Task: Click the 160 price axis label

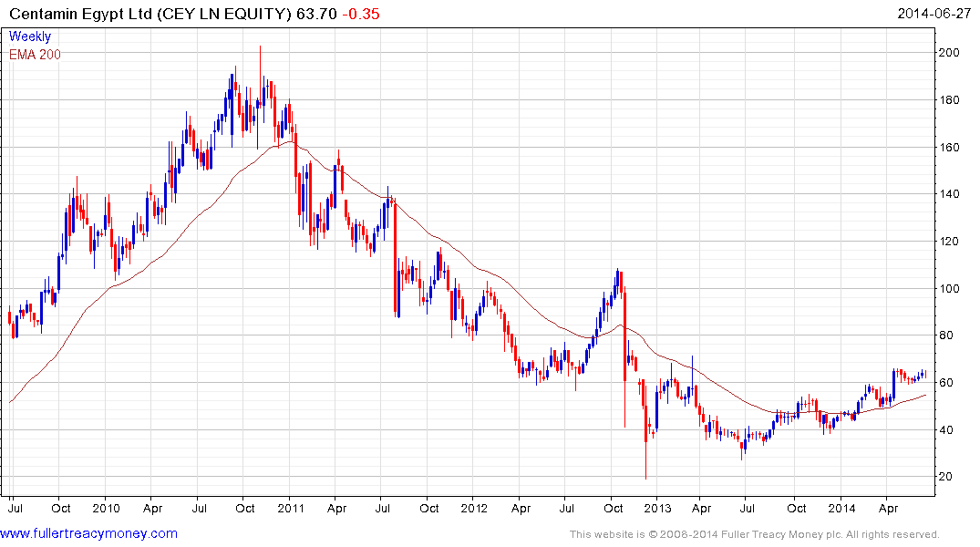Action: [949, 148]
